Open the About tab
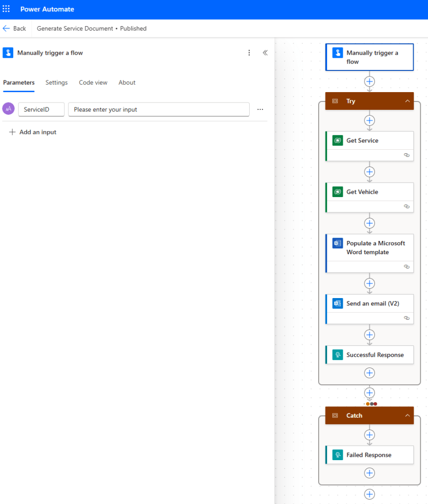 127,82
